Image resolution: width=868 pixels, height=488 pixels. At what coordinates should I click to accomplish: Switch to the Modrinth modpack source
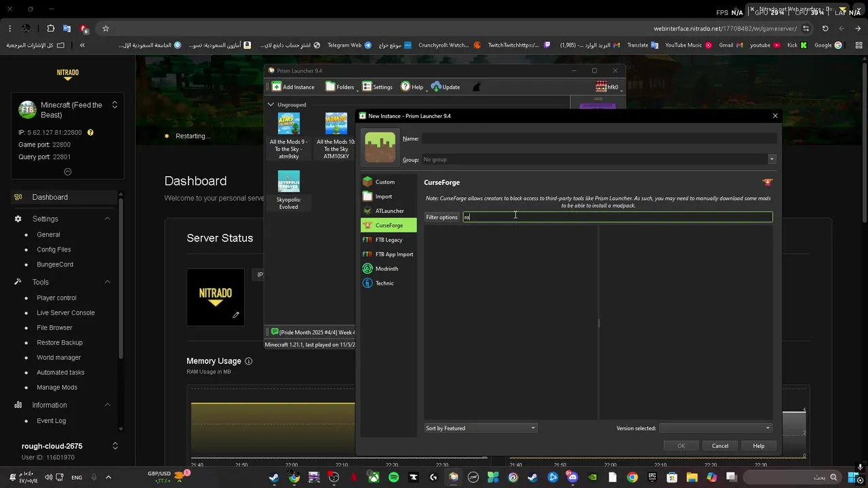(389, 268)
